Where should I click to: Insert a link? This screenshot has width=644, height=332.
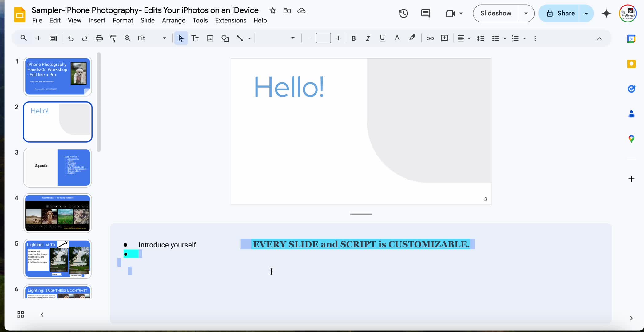pyautogui.click(x=430, y=38)
